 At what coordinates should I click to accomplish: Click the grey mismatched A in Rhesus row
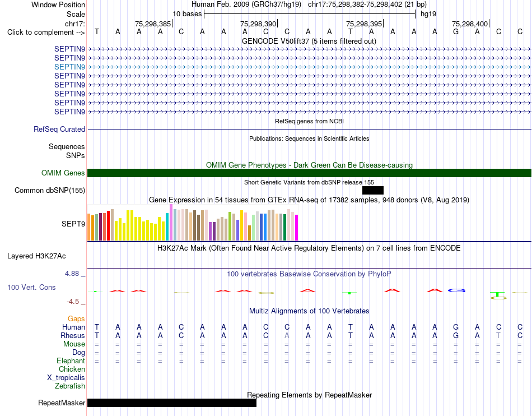[x=287, y=335]
